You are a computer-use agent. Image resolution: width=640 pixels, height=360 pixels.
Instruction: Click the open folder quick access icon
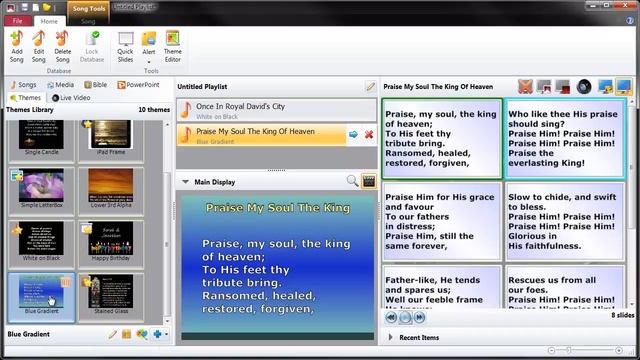point(47,7)
